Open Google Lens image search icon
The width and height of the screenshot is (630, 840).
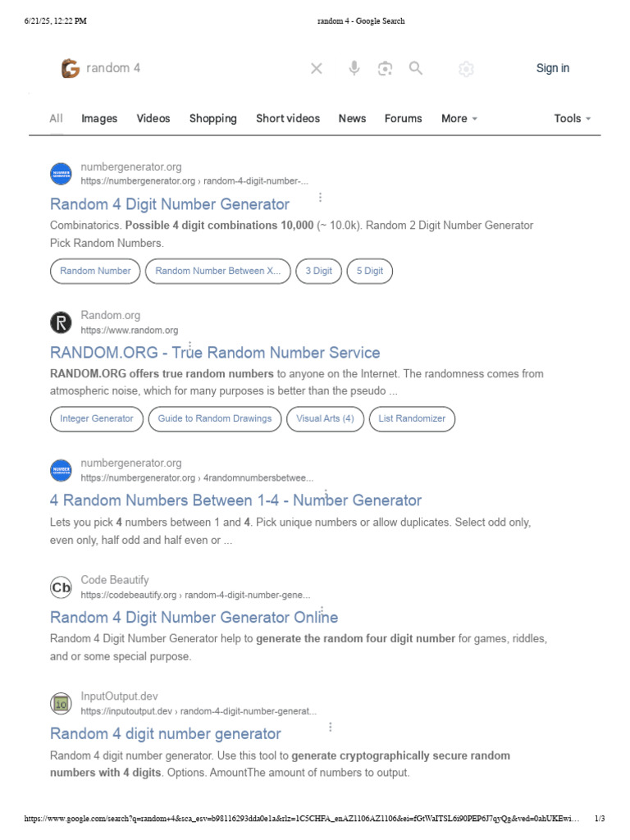[x=385, y=69]
